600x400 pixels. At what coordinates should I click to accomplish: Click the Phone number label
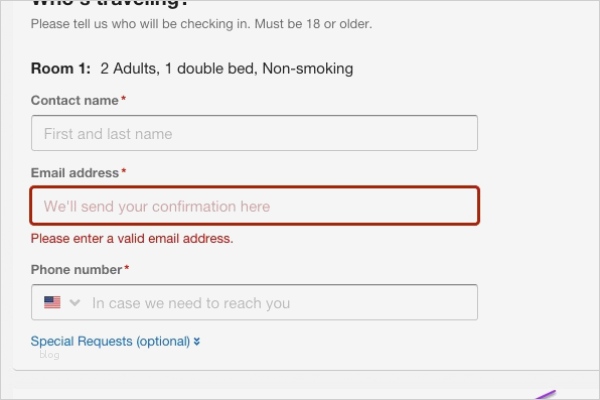[77, 270]
